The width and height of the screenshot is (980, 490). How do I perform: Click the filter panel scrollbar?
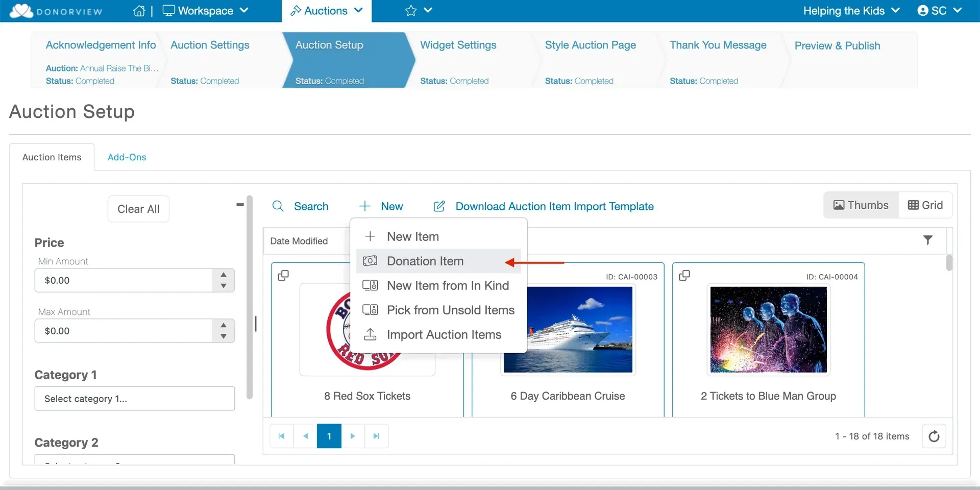click(x=250, y=297)
